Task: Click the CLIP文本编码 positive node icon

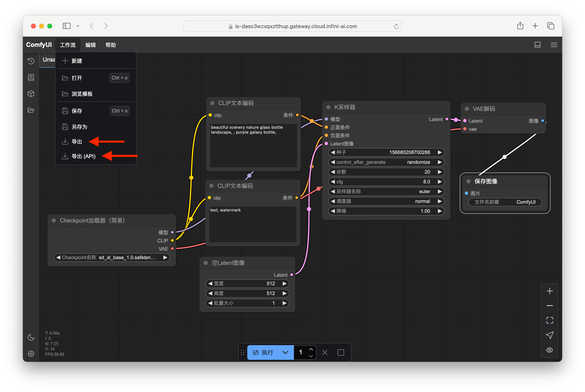Action: point(213,103)
